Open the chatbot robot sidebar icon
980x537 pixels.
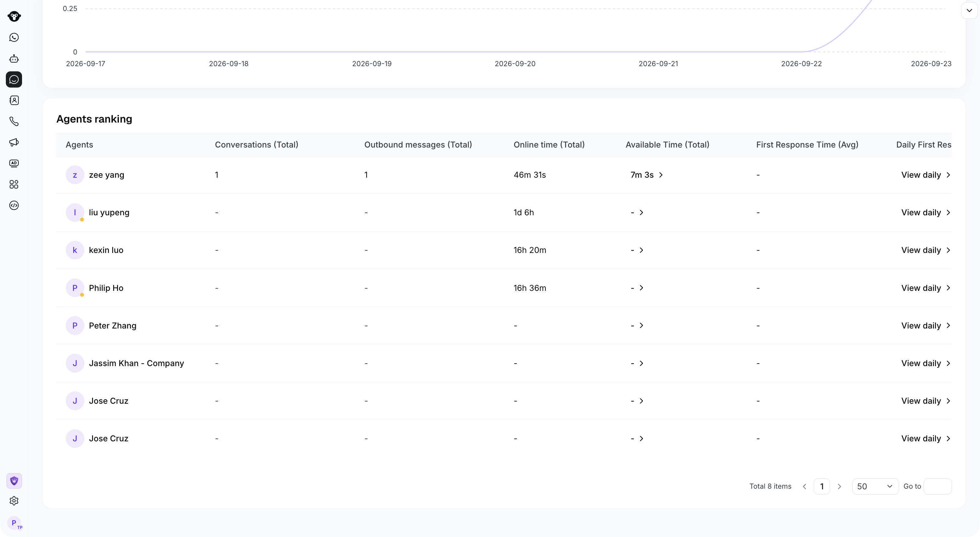pos(14,59)
